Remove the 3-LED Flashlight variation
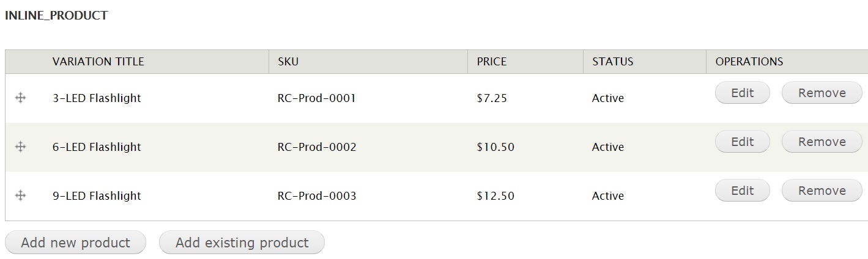This screenshot has width=868, height=259. (822, 93)
